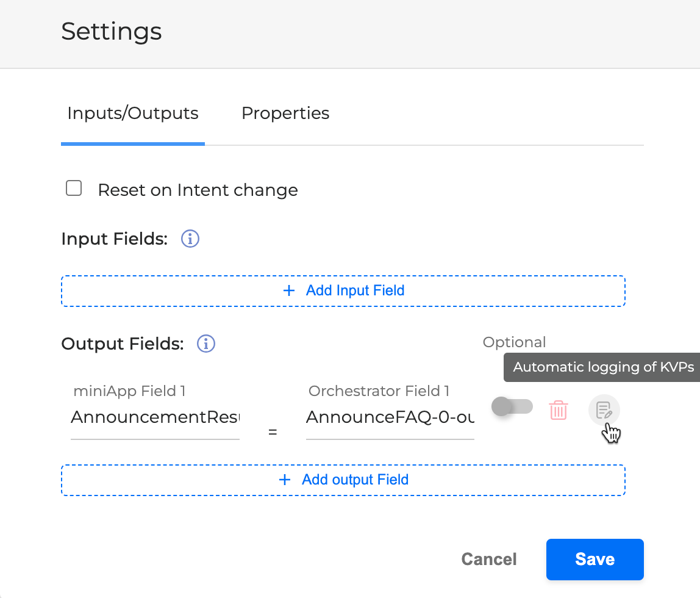This screenshot has height=598, width=700.
Task: Click the plus icon in Add output Field
Action: click(284, 480)
